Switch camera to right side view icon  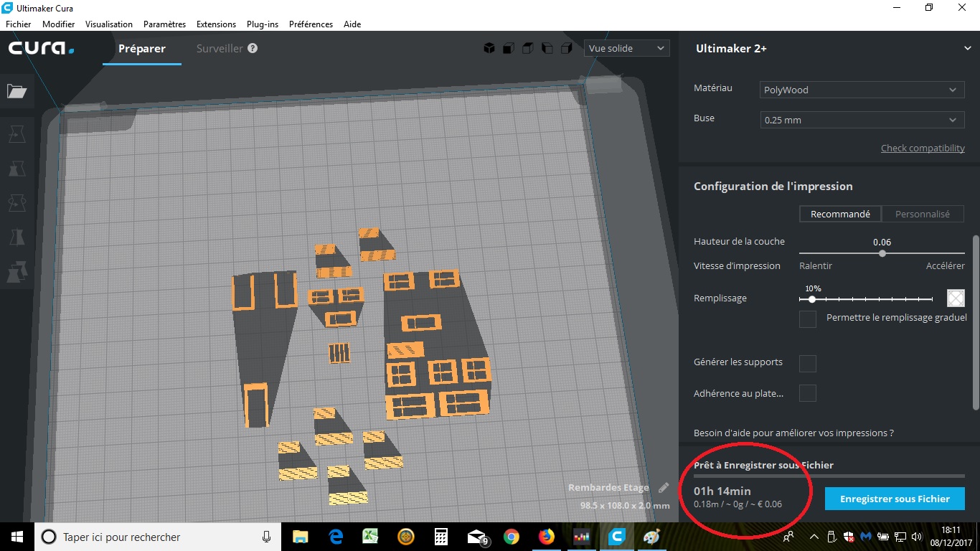click(x=566, y=49)
